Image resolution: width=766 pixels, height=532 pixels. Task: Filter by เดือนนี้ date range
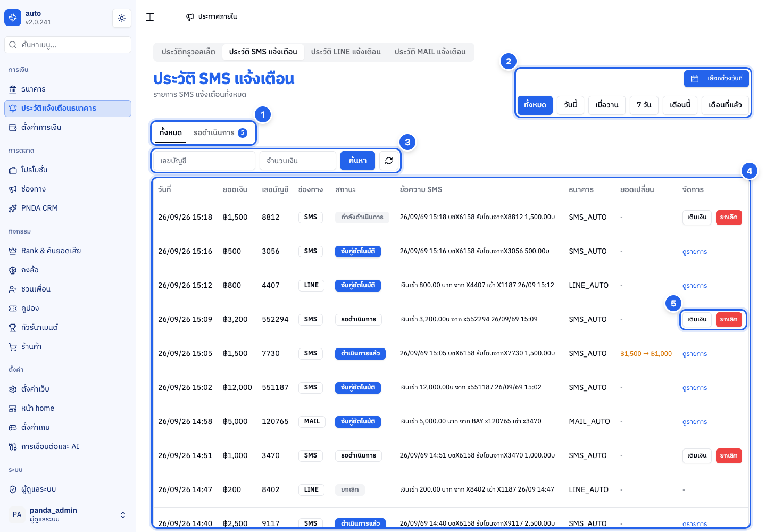680,105
